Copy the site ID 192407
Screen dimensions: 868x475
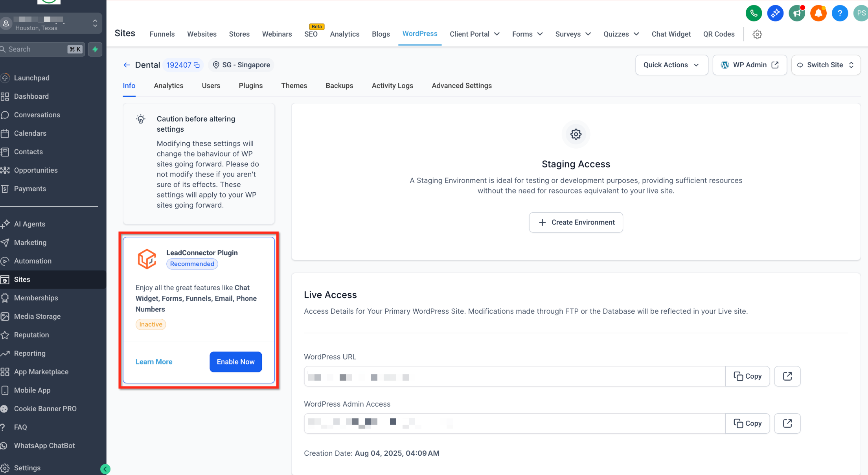tap(197, 65)
